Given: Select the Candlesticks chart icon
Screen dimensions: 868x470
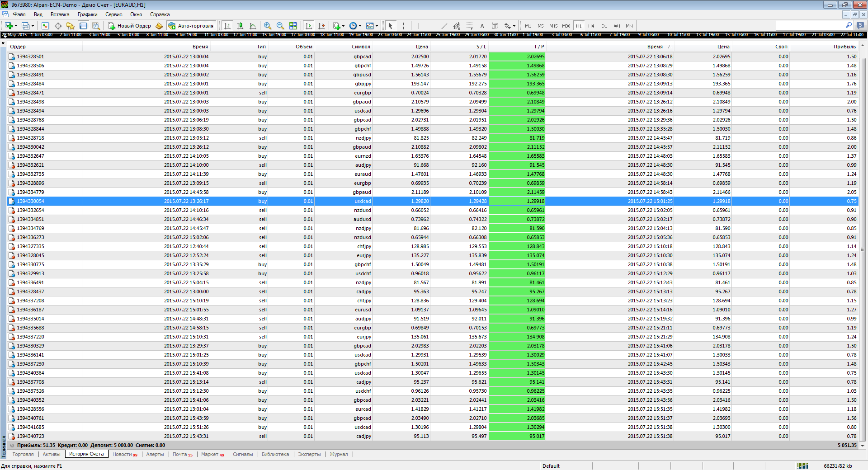Looking at the screenshot, I should click(240, 26).
